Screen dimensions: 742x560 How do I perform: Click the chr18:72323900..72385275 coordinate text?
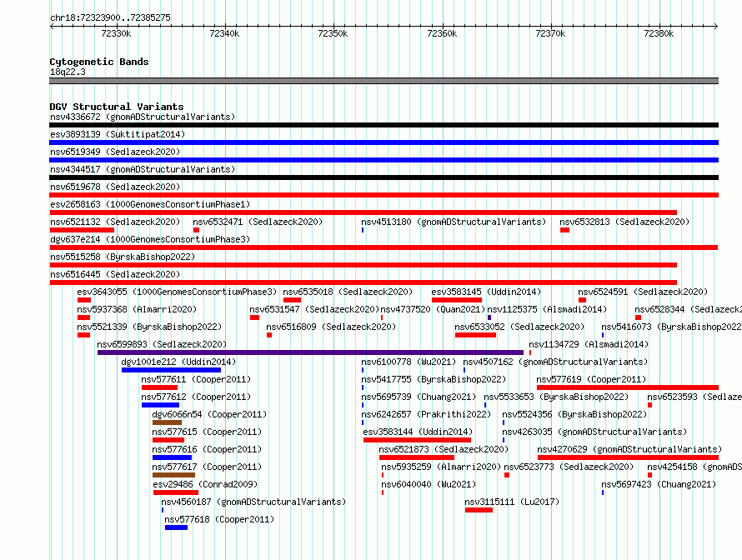click(110, 18)
